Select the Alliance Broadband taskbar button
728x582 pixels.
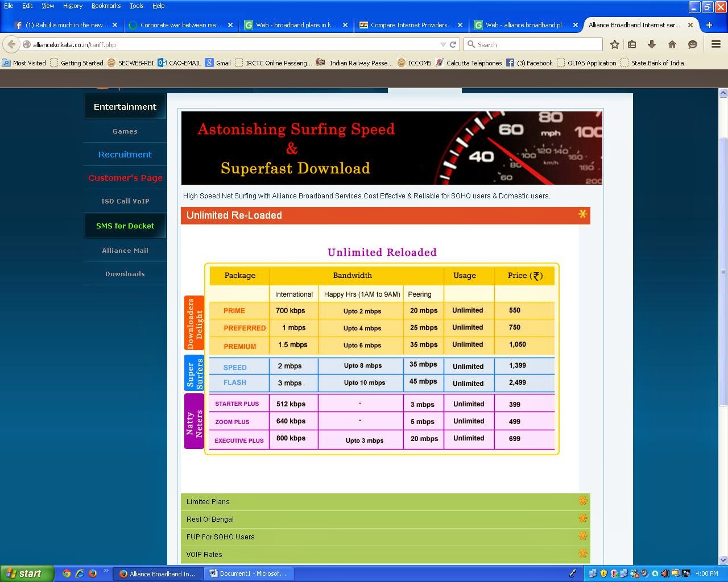[x=158, y=573]
